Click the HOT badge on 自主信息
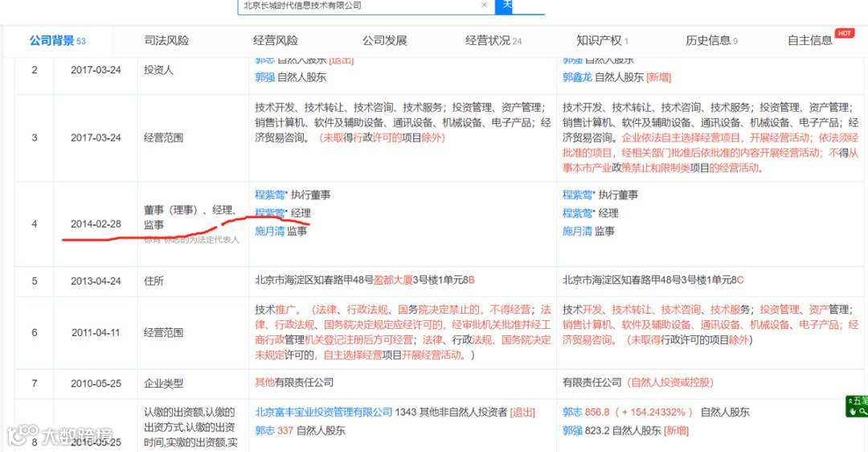Image resolution: width=868 pixels, height=452 pixels. click(844, 33)
